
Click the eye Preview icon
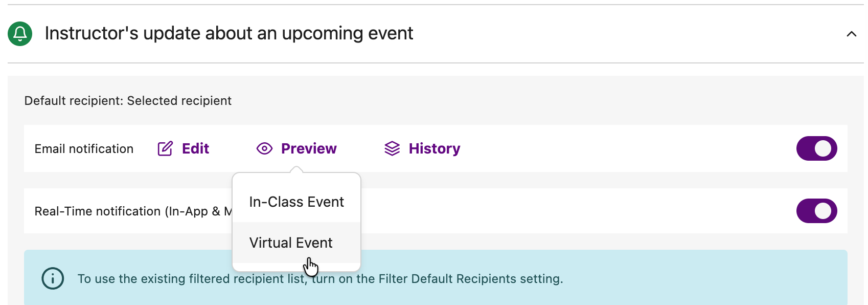coord(264,149)
